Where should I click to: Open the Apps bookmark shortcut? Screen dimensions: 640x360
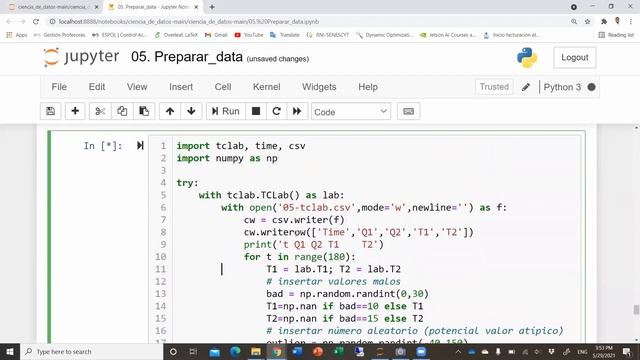point(17,35)
